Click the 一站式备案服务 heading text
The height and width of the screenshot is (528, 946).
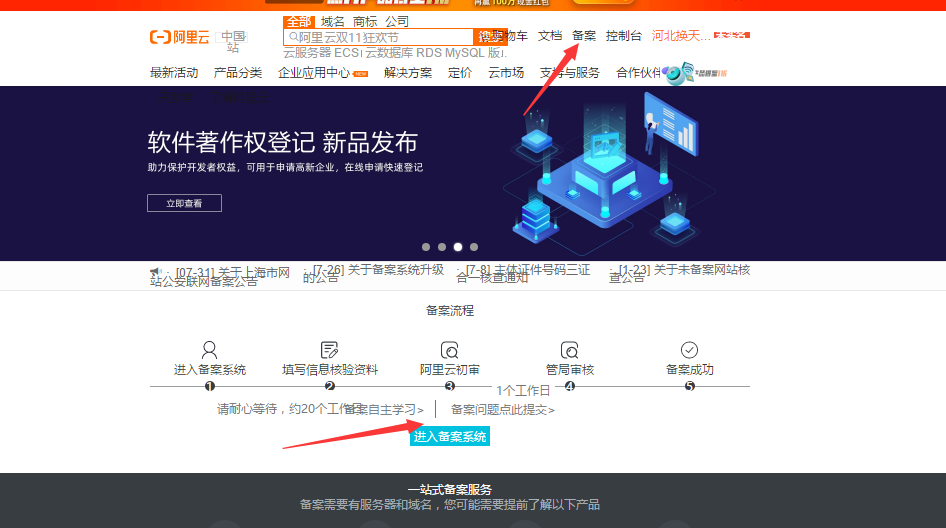point(449,489)
